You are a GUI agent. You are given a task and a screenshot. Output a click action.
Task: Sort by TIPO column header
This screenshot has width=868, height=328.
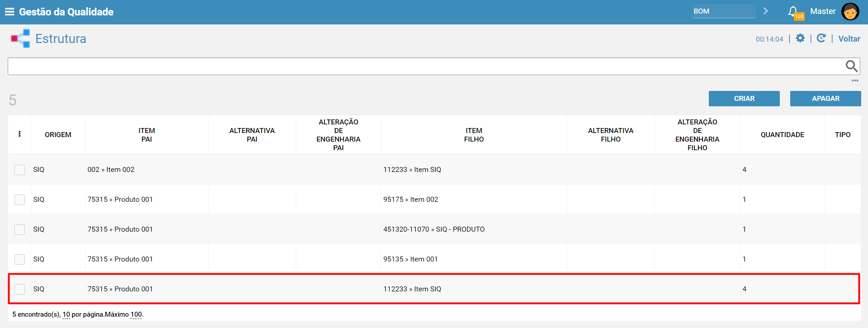click(843, 135)
